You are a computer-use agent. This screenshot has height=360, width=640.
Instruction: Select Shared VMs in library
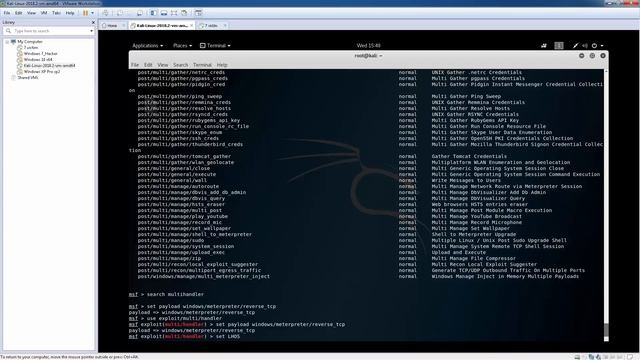coord(28,78)
